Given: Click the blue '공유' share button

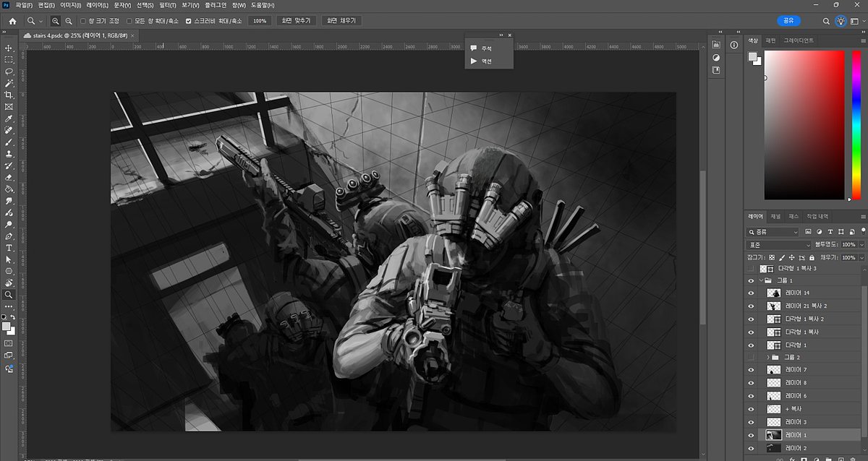Looking at the screenshot, I should tap(789, 21).
